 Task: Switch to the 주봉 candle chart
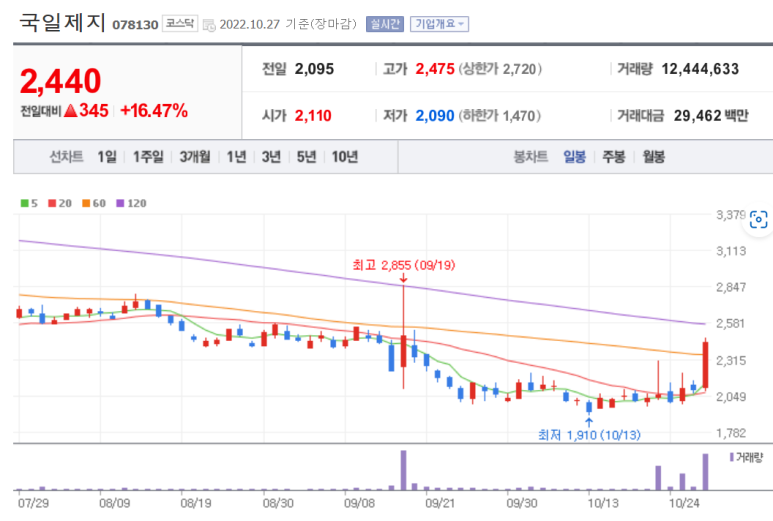point(614,157)
